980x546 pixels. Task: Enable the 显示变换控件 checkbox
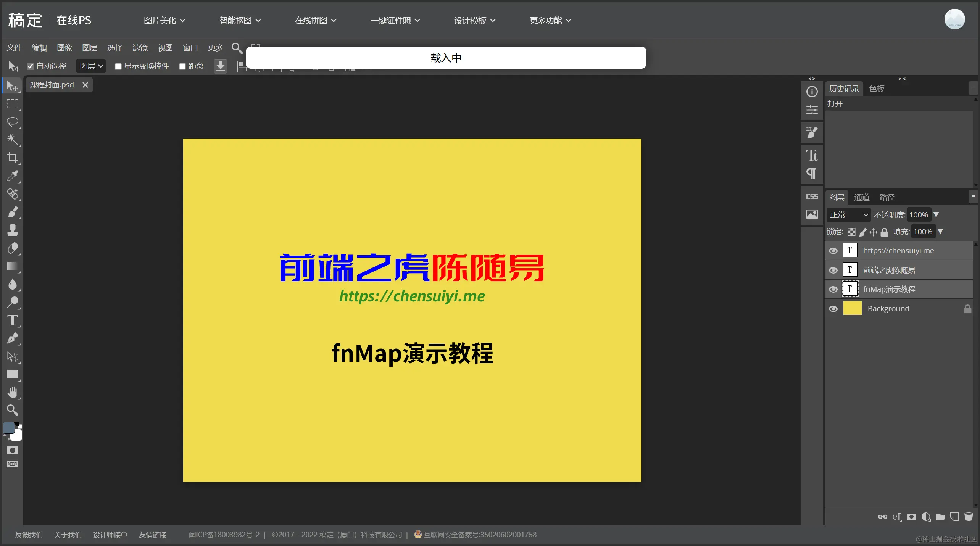coord(118,66)
